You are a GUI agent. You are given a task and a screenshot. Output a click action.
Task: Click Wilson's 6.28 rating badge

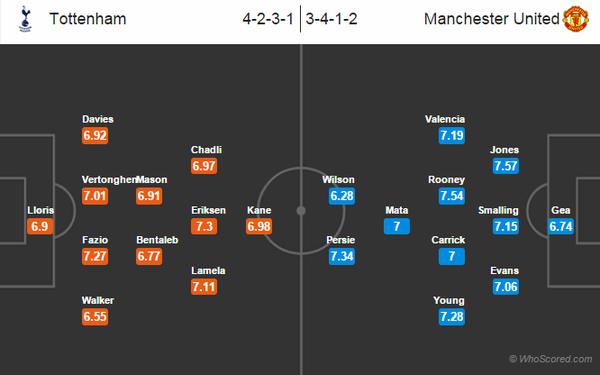tap(342, 196)
